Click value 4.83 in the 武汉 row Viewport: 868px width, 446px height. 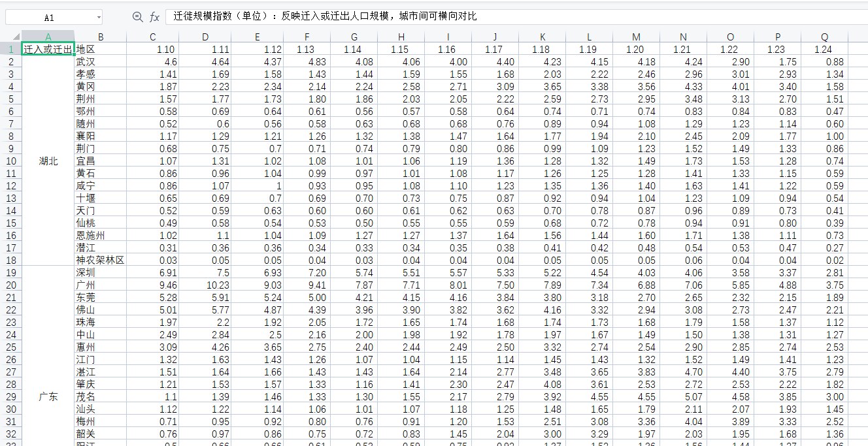[x=307, y=61]
